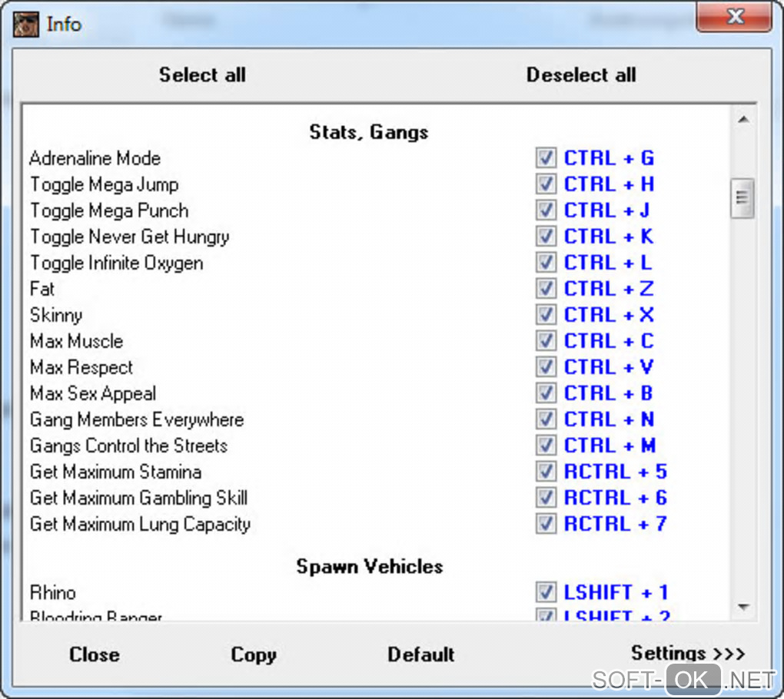784x699 pixels.
Task: Toggle the Max Respect checkbox
Action: (x=546, y=367)
